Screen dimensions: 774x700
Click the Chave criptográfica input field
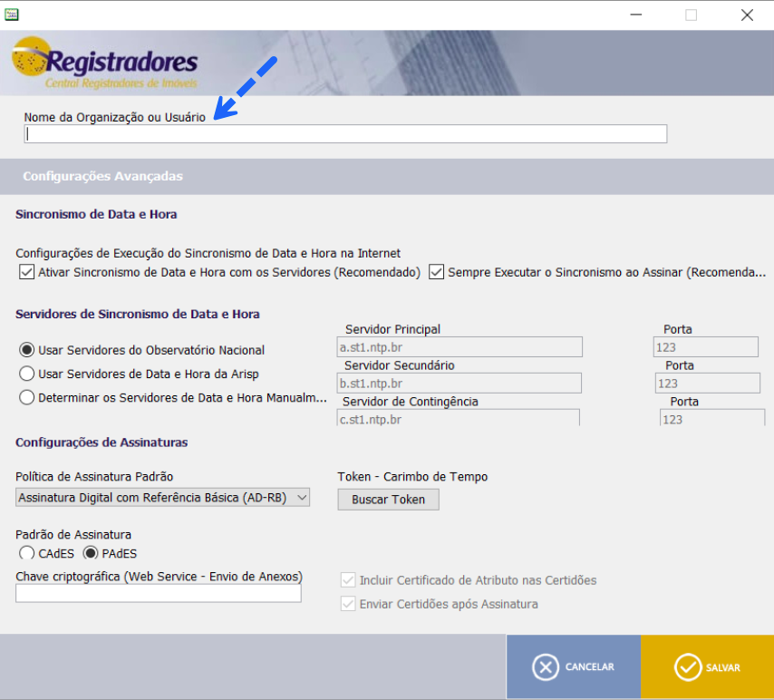click(x=158, y=592)
